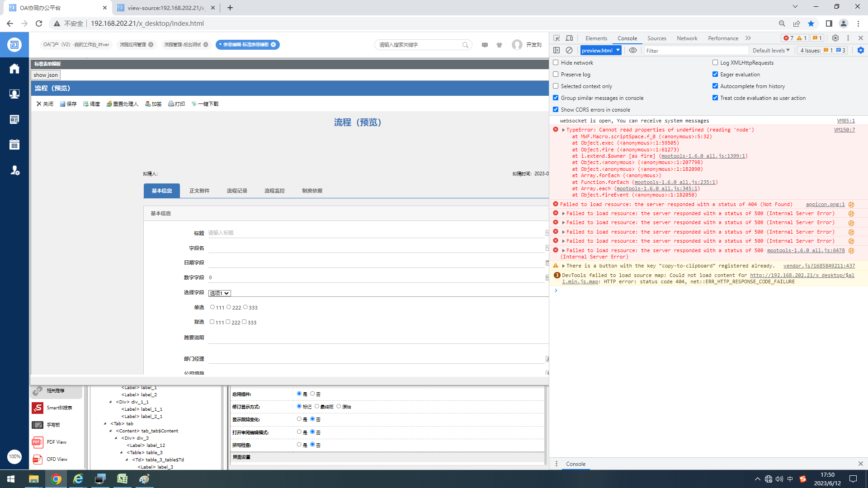Enable the Preserve log checkbox

point(556,74)
